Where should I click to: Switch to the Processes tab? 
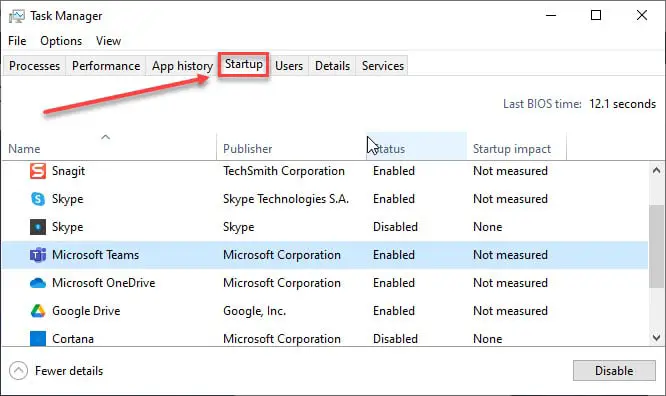[x=34, y=66]
